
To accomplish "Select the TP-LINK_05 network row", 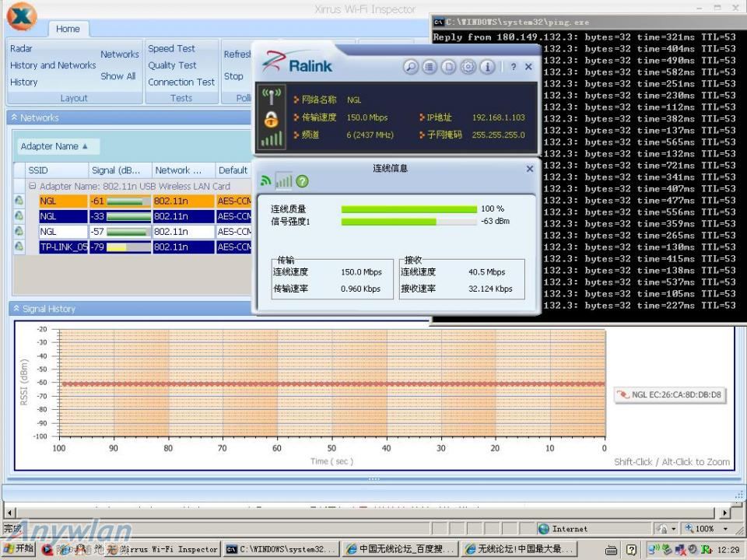I will point(146,247).
